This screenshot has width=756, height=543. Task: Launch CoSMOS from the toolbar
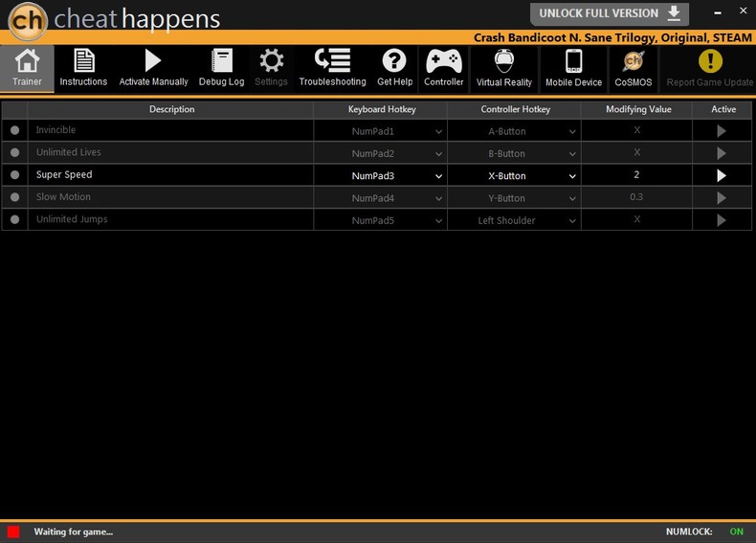pyautogui.click(x=634, y=69)
